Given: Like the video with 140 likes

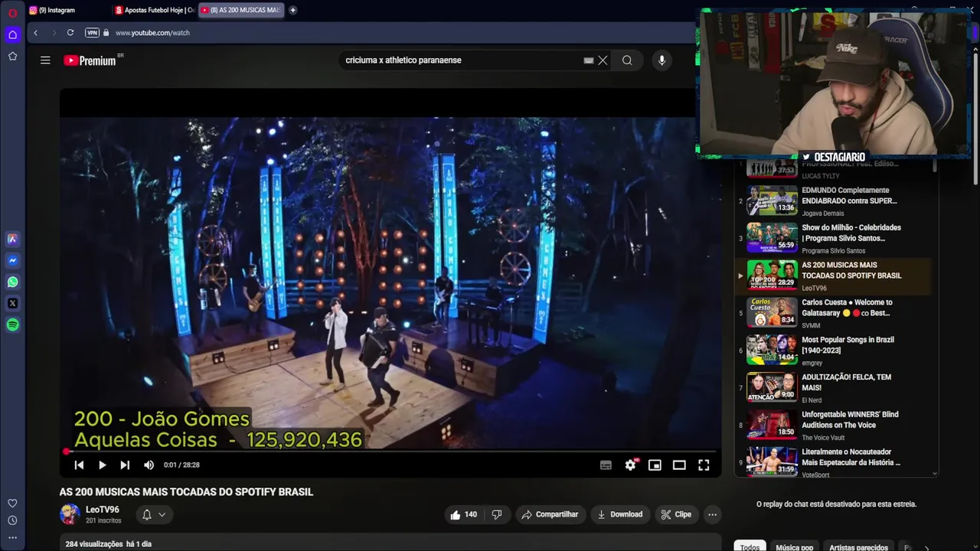Looking at the screenshot, I should [463, 514].
